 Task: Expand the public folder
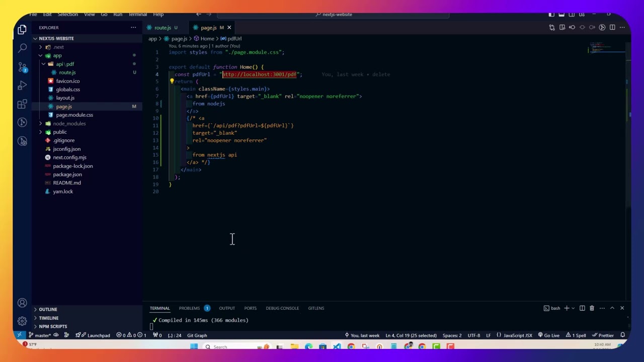click(41, 132)
